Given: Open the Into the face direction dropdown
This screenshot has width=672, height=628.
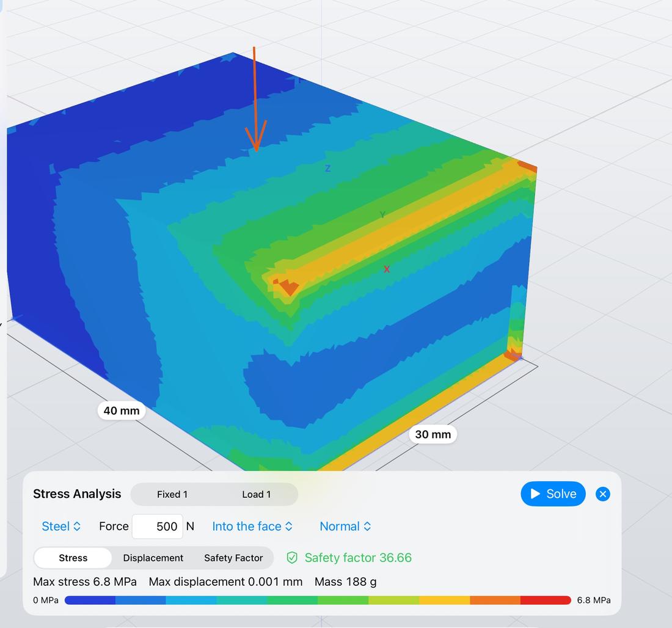Looking at the screenshot, I should pos(252,526).
